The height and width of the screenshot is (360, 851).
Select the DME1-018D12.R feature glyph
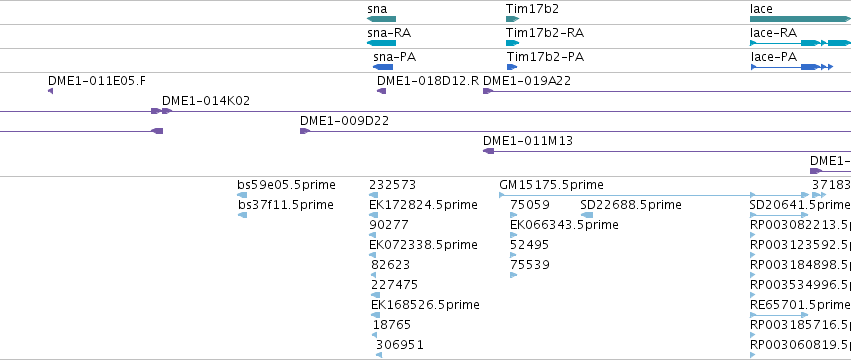coord(382,91)
